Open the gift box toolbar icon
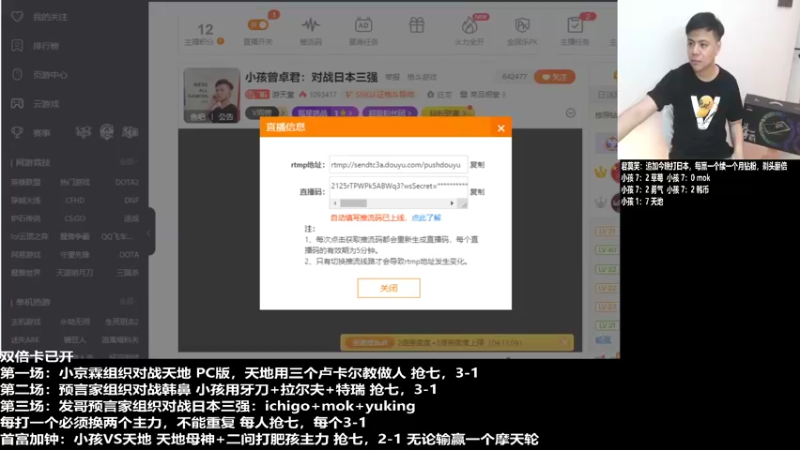The width and height of the screenshot is (800, 450). [x=416, y=25]
